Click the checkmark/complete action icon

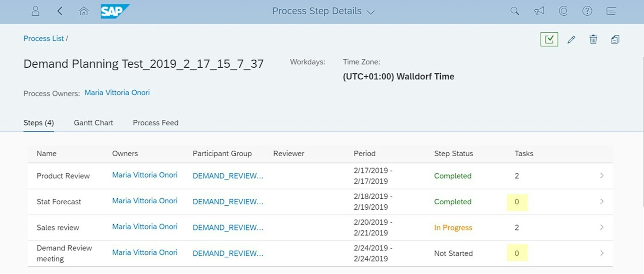pyautogui.click(x=549, y=39)
